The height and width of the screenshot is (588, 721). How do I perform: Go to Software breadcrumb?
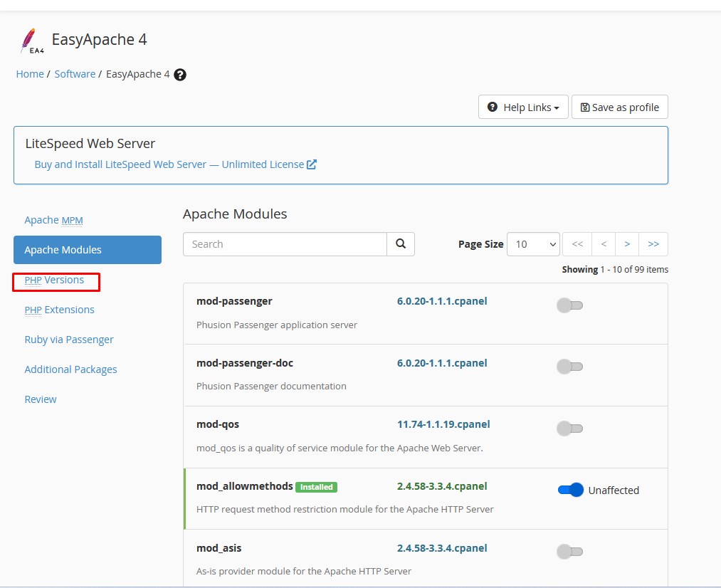(x=75, y=74)
